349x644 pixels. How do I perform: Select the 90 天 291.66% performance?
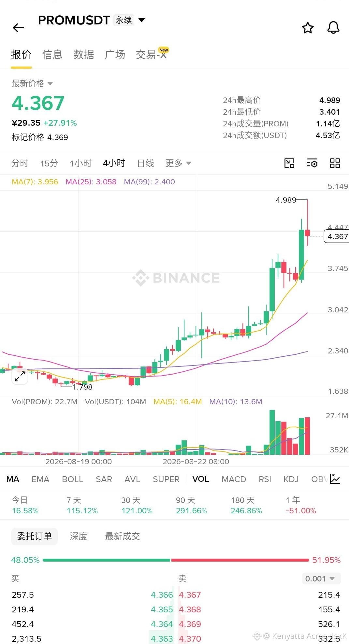pyautogui.click(x=192, y=505)
